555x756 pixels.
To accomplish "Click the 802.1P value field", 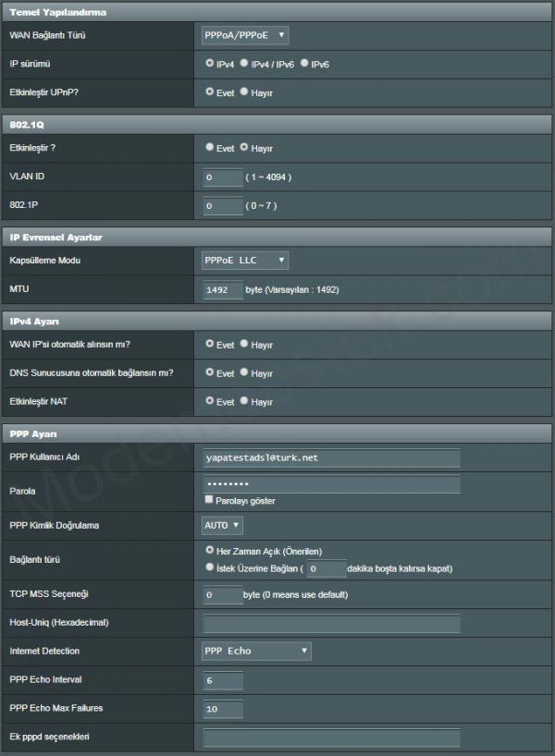I will pyautogui.click(x=222, y=205).
